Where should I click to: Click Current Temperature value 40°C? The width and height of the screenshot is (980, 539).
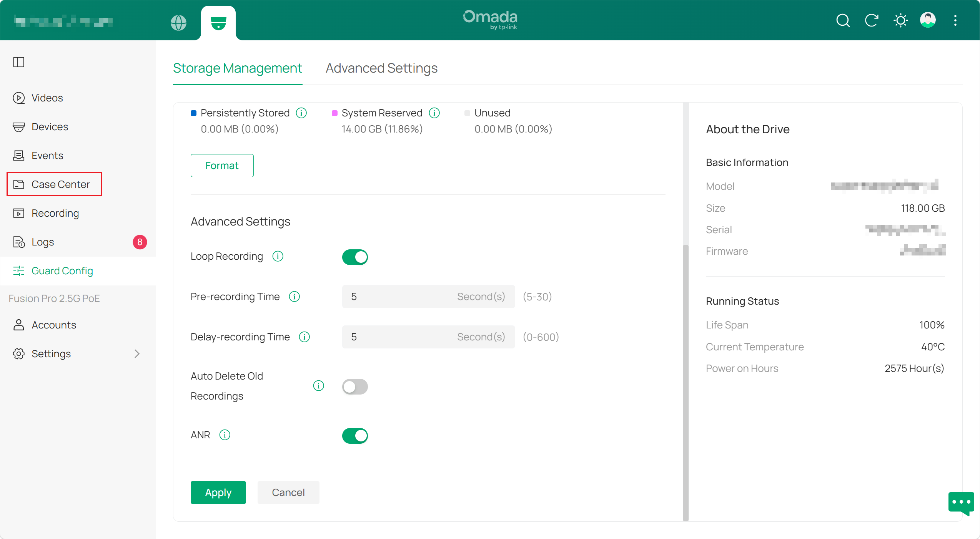point(933,347)
